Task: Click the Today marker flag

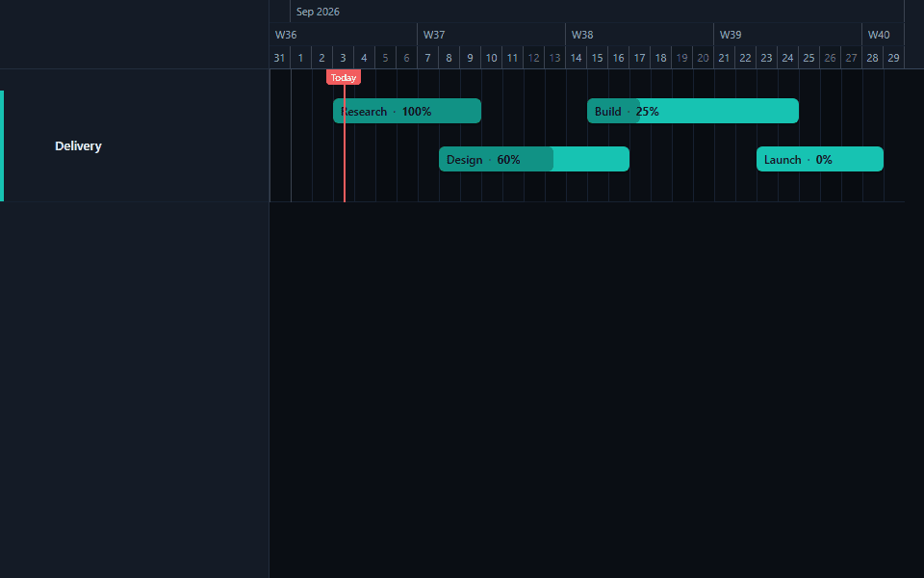Action: [x=344, y=77]
